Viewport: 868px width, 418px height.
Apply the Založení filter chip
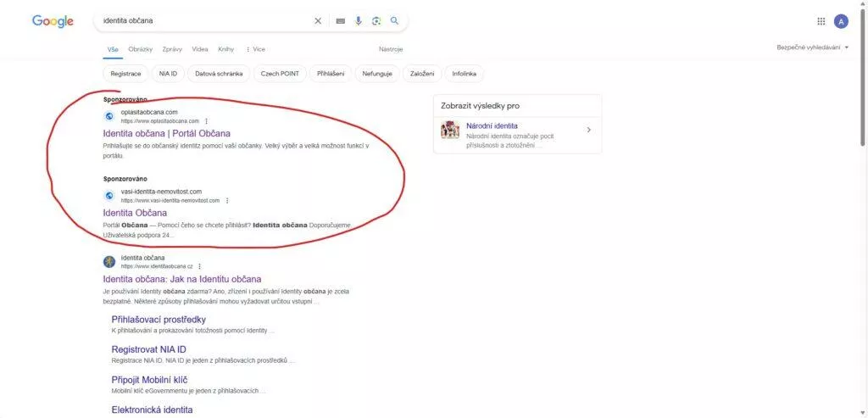tap(422, 74)
